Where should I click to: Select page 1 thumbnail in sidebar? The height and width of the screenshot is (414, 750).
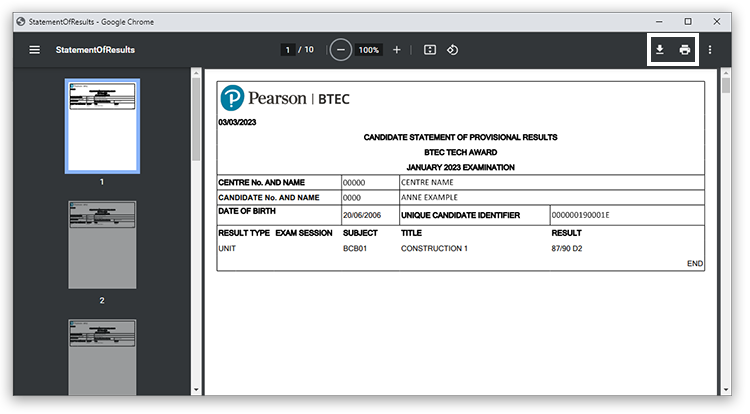tap(102, 125)
